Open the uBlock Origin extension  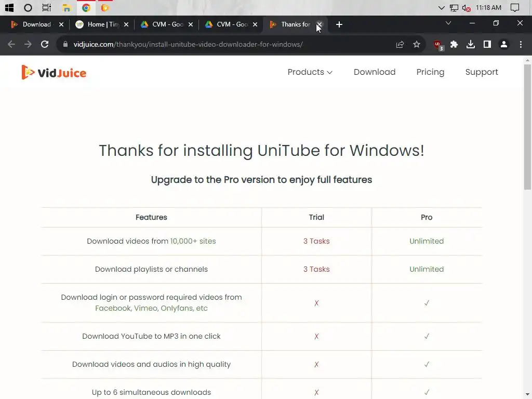click(438, 45)
